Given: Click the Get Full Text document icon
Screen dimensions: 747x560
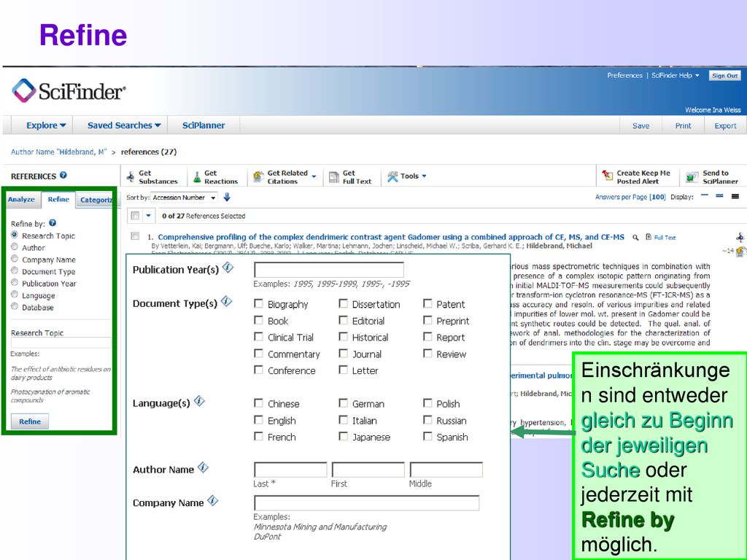Looking at the screenshot, I should coord(334,177).
